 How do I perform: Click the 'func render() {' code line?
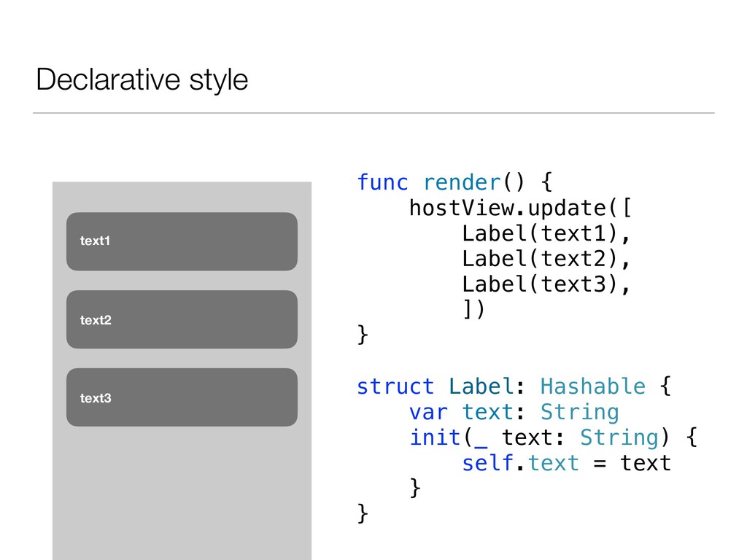point(454,182)
